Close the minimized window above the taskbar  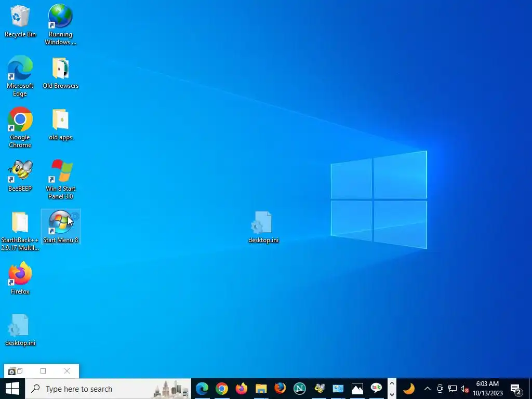pos(67,371)
